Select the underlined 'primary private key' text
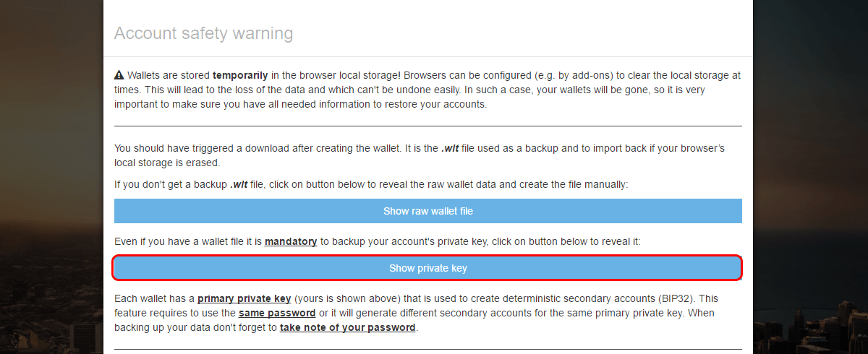 [x=244, y=298]
